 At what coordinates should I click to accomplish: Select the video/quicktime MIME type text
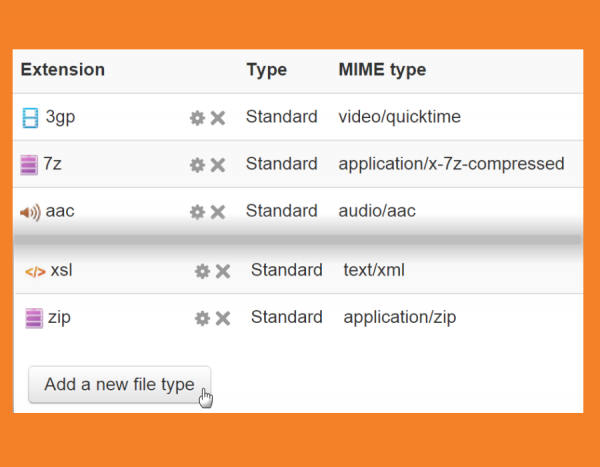(399, 117)
